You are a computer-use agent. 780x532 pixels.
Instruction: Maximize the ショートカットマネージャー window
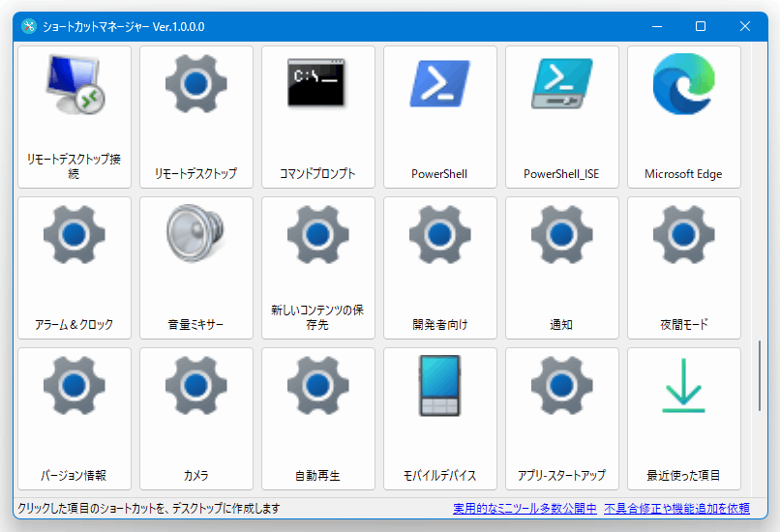pyautogui.click(x=701, y=26)
